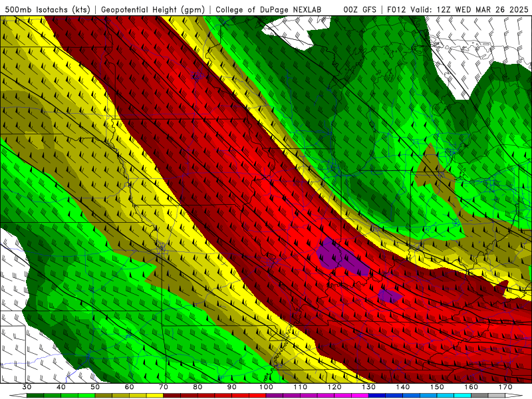Click the '80' value on the color scale

click(198, 387)
